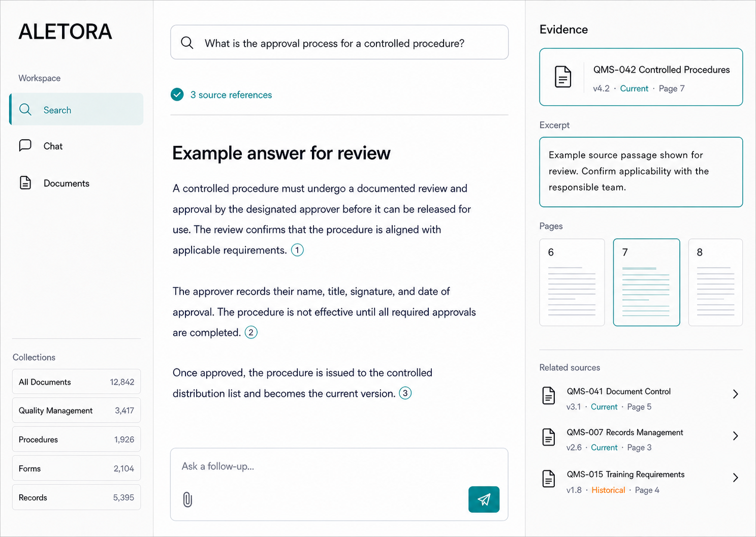The height and width of the screenshot is (537, 756).
Task: Open citation marker 1
Action: point(297,250)
